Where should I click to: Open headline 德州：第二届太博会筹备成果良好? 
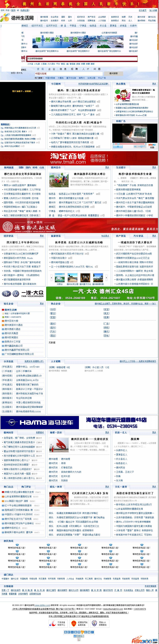tap(79, 90)
